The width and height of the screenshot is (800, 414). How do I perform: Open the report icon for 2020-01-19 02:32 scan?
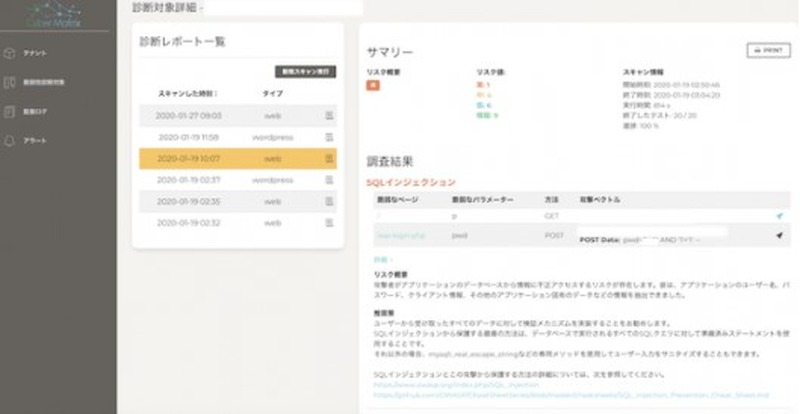point(329,222)
